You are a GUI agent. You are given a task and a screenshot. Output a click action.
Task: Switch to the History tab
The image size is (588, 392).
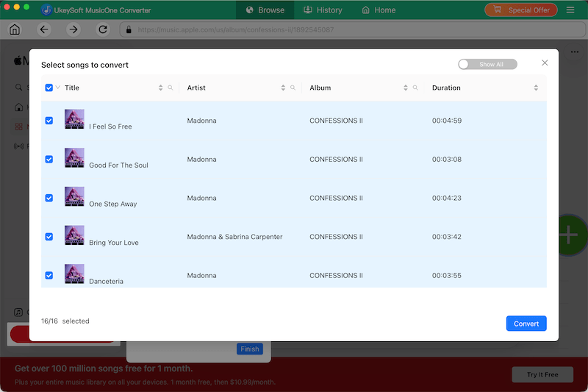(x=323, y=10)
